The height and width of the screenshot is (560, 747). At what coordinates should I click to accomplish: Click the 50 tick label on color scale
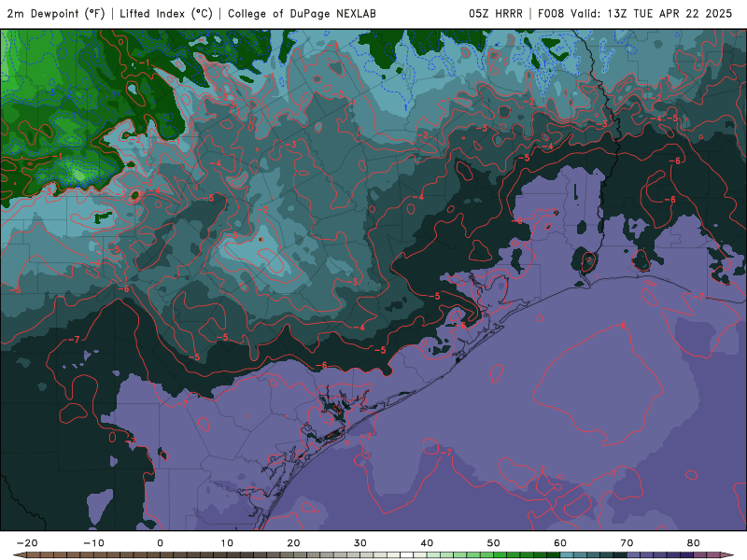(494, 543)
